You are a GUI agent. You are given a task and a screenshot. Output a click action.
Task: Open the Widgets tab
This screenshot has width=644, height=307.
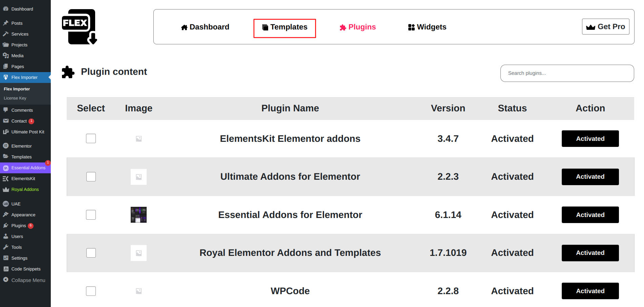click(427, 27)
